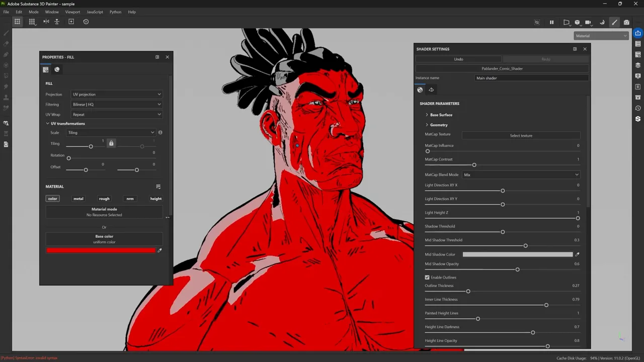Screen dimensions: 644x362
Task: Open the camera screenshot tool in the top toolbar
Action: 626,22
